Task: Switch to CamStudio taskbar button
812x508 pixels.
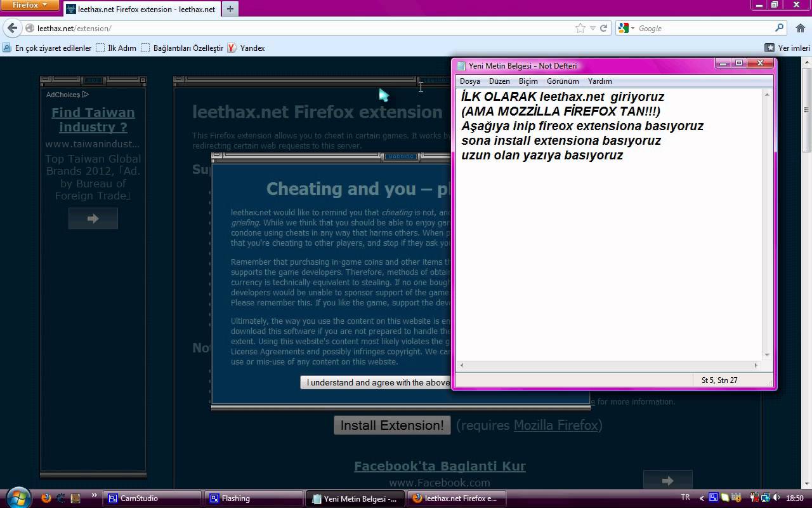Action: click(152, 498)
